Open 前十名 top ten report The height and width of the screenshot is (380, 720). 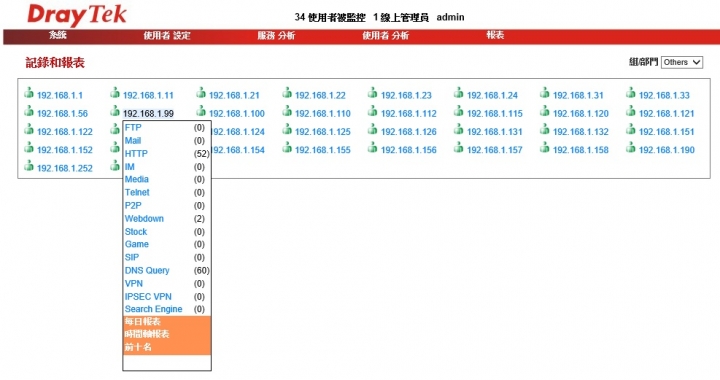click(138, 347)
